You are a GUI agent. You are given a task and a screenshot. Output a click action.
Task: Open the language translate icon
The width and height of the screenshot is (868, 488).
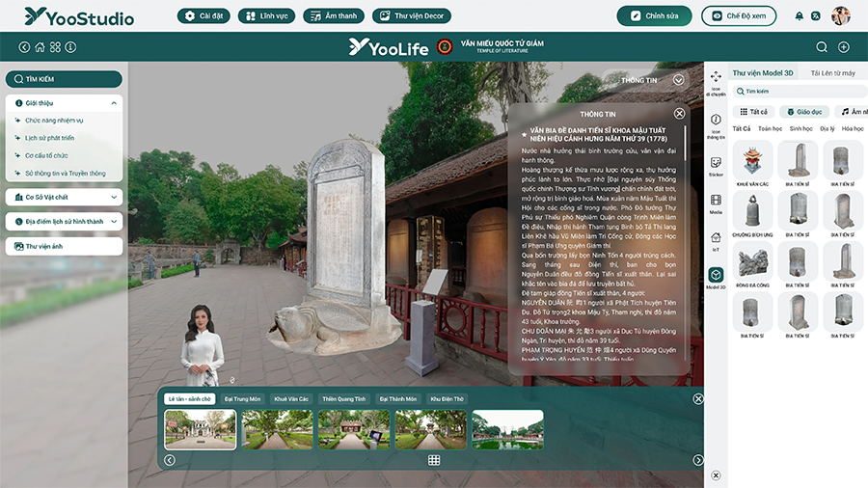[x=815, y=16]
